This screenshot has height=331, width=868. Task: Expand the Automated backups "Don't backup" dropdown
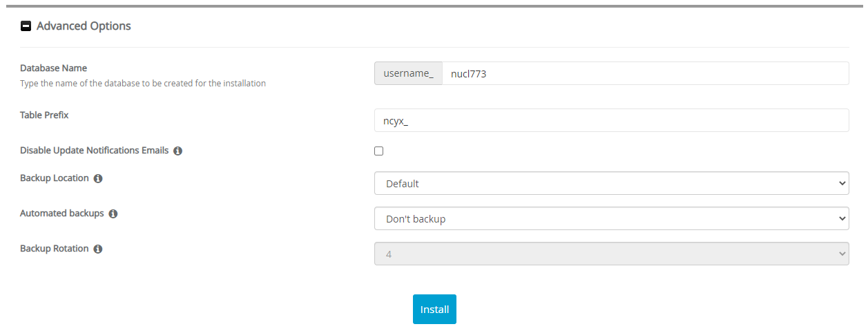tap(611, 219)
